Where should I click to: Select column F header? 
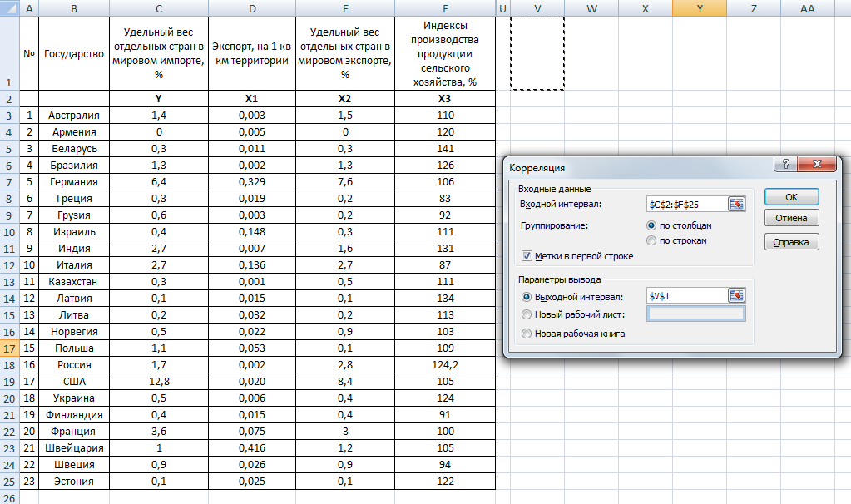[445, 8]
